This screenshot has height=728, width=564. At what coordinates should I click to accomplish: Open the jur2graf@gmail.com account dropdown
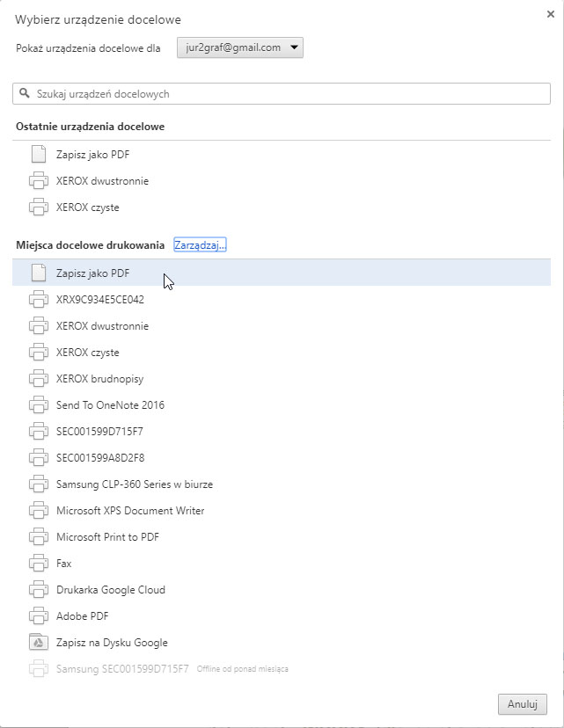click(240, 47)
